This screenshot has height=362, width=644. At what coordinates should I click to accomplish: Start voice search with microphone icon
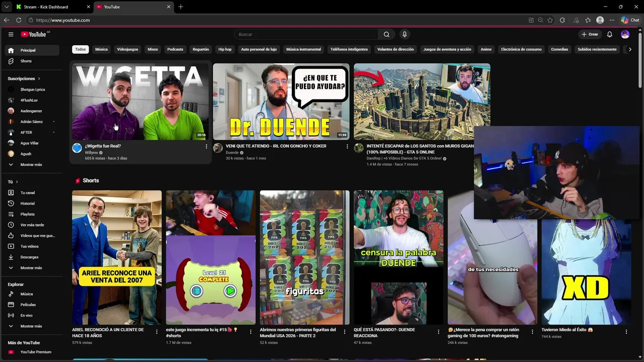click(x=405, y=34)
